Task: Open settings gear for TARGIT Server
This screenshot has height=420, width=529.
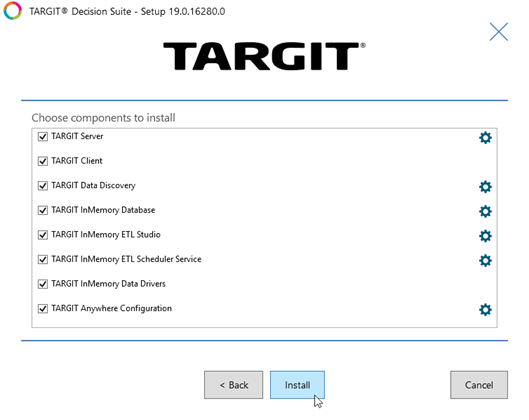Action: (485, 137)
